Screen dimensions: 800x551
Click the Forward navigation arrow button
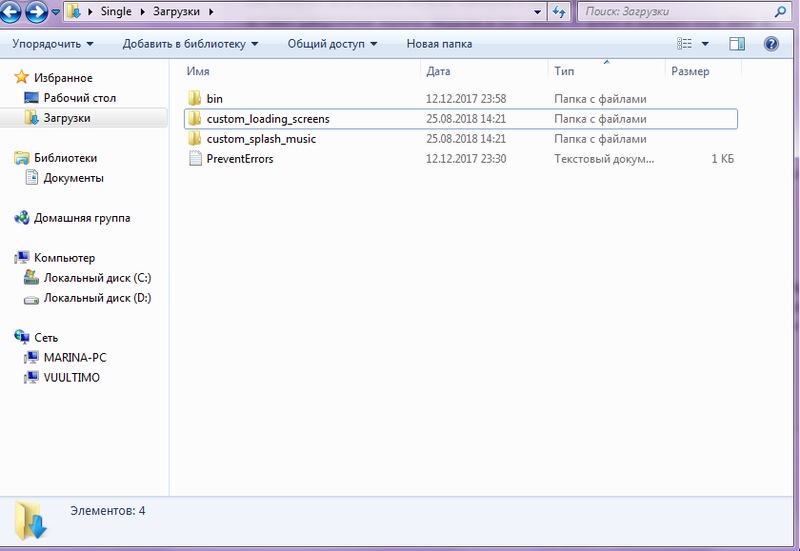coord(36,13)
